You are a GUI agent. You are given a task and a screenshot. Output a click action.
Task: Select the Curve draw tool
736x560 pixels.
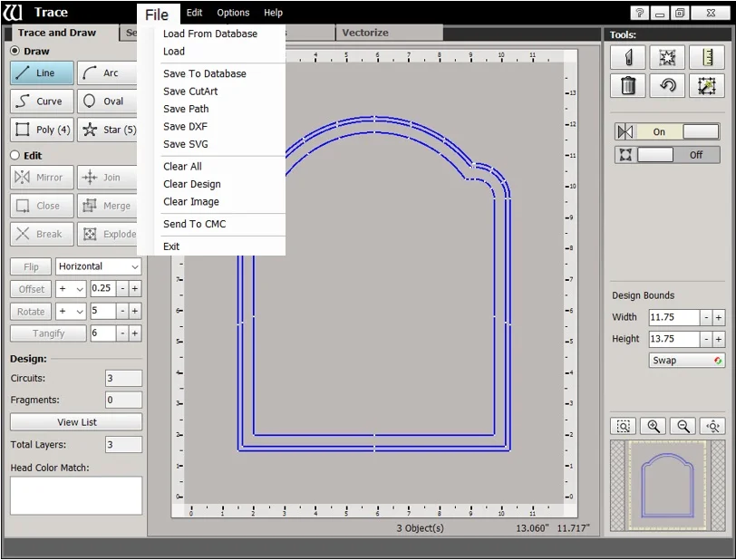[42, 101]
